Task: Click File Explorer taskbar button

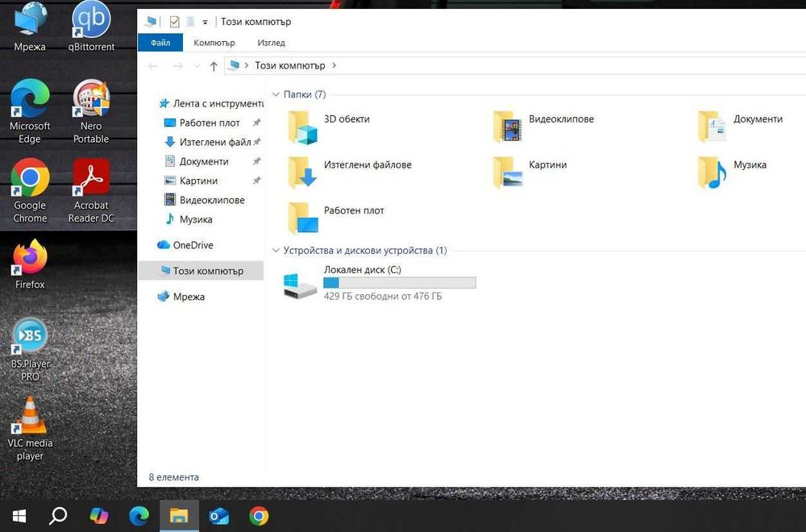Action: 179,516
